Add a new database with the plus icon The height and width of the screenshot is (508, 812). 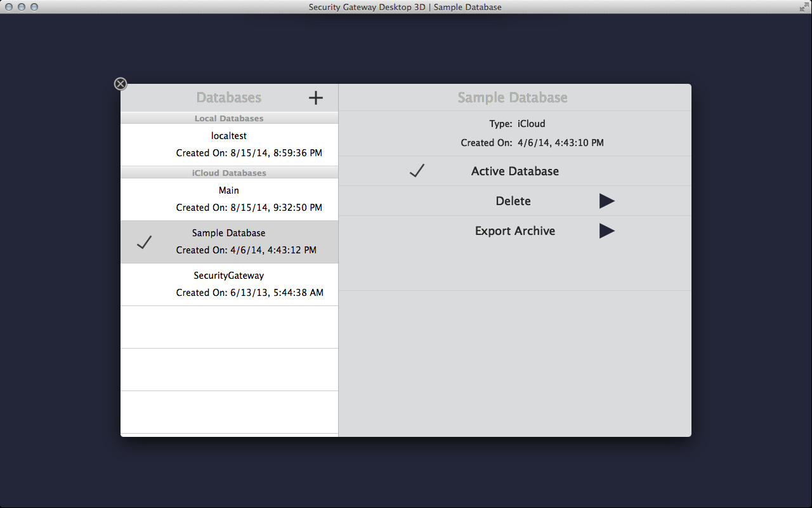click(316, 97)
